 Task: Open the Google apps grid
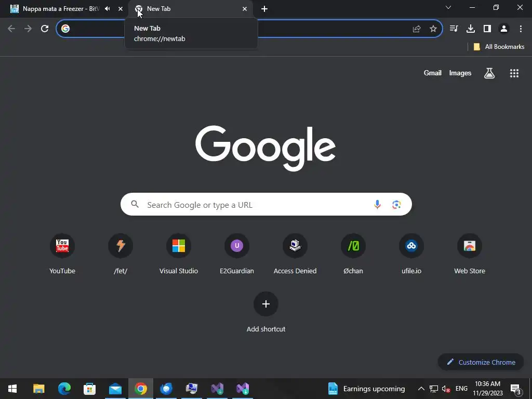pos(514,73)
